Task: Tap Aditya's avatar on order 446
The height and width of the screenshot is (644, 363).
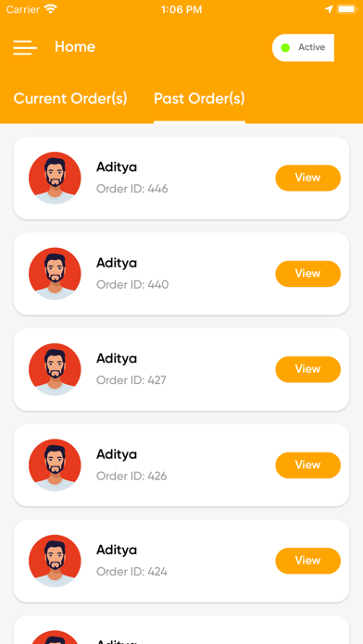Action: coord(55,178)
